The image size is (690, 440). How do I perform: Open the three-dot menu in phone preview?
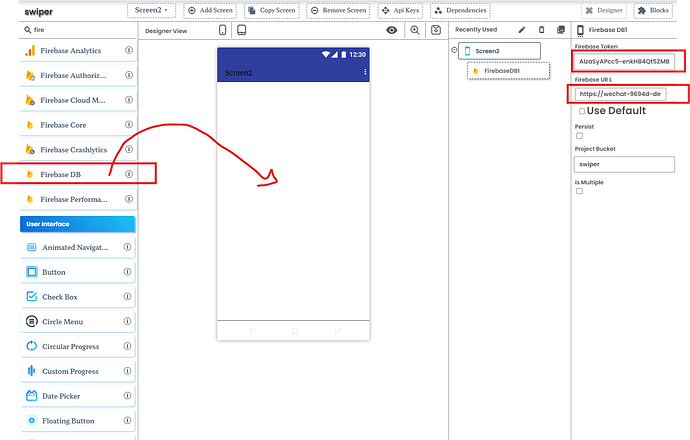365,72
